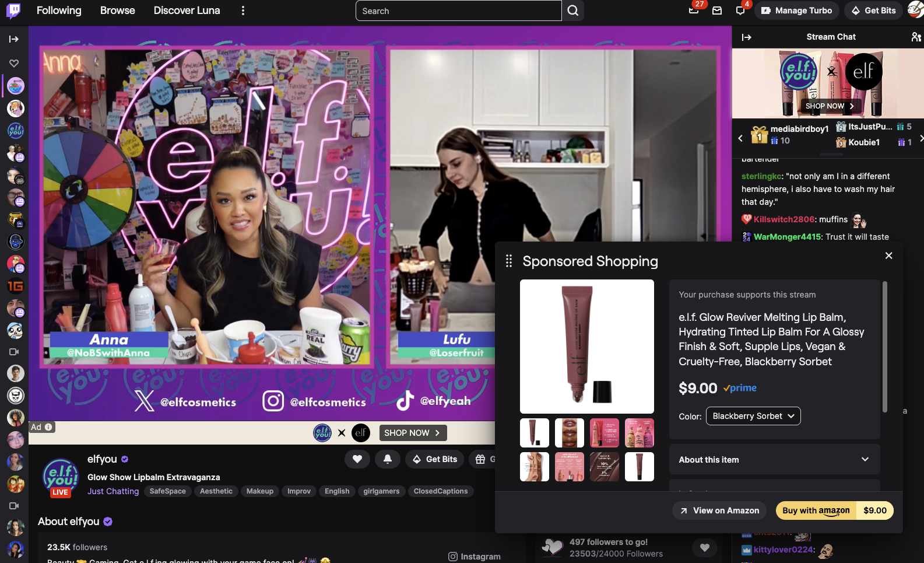
Task: Submit search with the magnifier button
Action: point(574,11)
